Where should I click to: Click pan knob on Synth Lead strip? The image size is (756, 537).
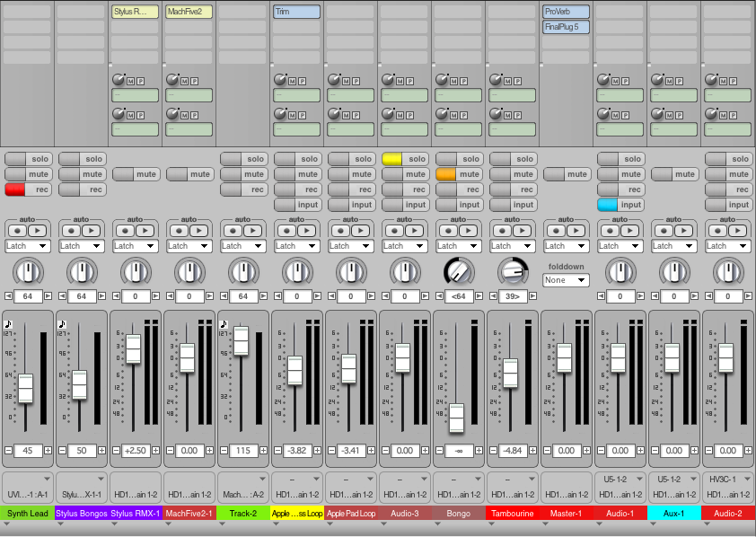coord(28,271)
